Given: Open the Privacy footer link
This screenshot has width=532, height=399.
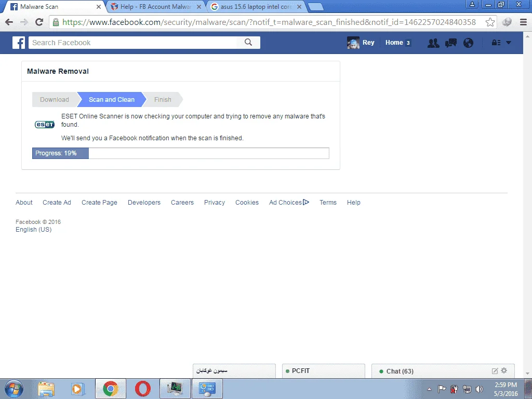Looking at the screenshot, I should click(215, 203).
